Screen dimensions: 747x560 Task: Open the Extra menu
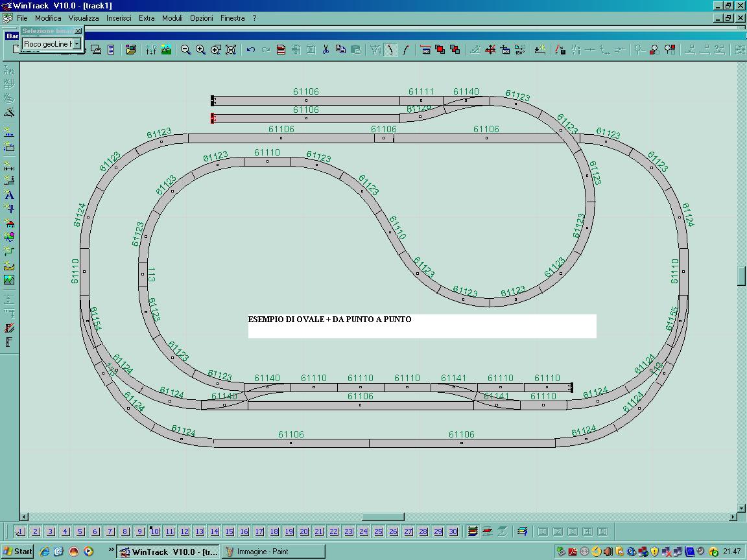[x=147, y=18]
